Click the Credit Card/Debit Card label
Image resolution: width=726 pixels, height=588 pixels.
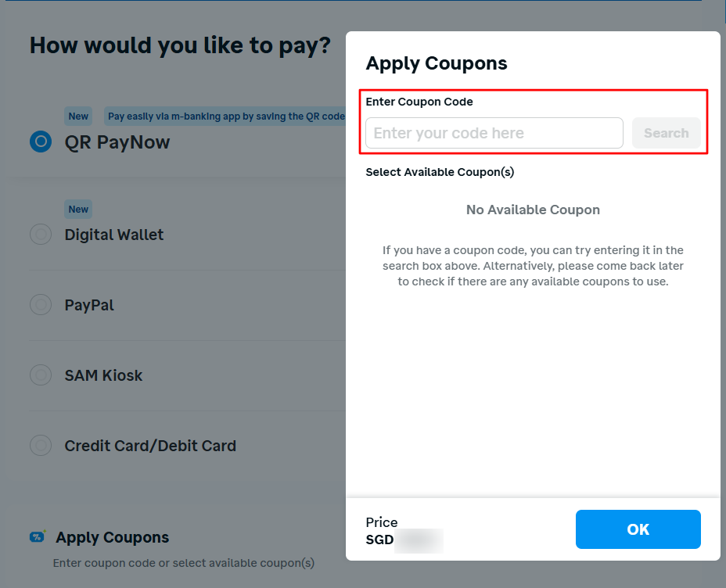click(150, 446)
